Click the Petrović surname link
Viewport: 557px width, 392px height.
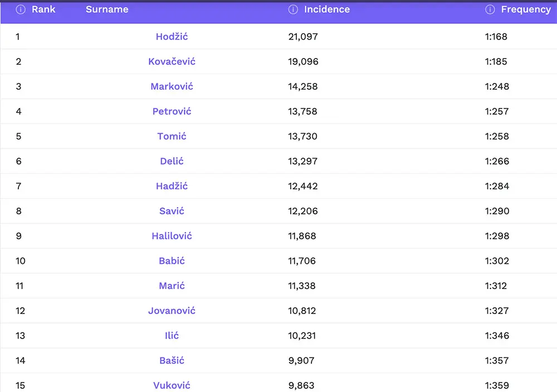coord(172,111)
